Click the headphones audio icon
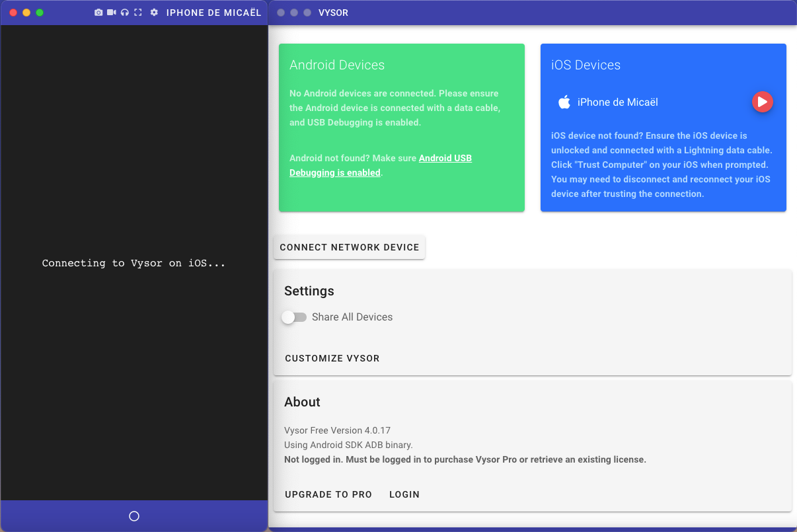 [125, 13]
